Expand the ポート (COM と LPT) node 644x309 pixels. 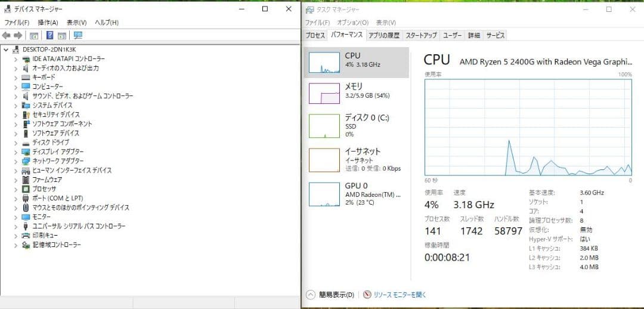(x=16, y=199)
